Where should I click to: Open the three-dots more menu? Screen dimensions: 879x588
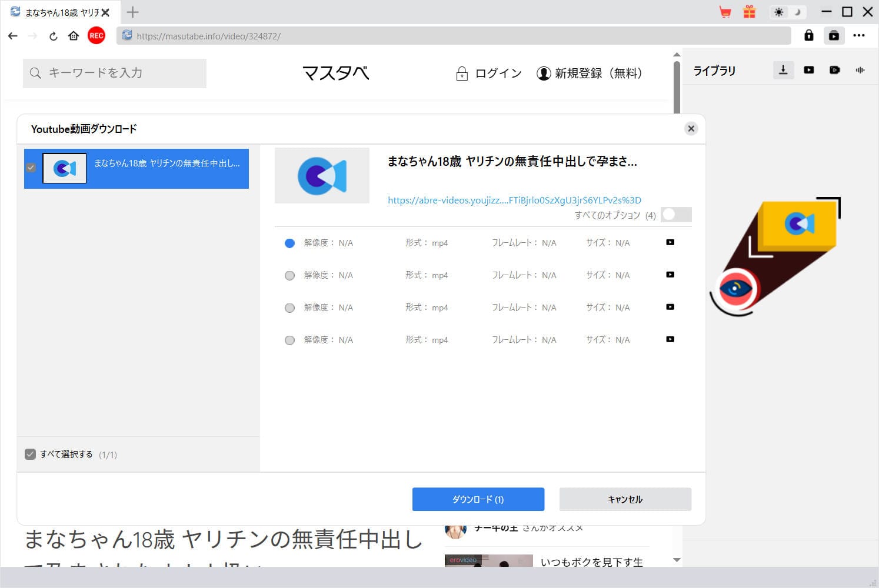859,35
